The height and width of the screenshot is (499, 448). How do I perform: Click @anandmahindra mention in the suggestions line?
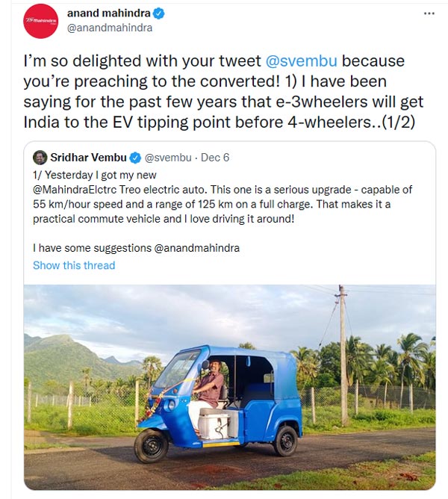197,247
